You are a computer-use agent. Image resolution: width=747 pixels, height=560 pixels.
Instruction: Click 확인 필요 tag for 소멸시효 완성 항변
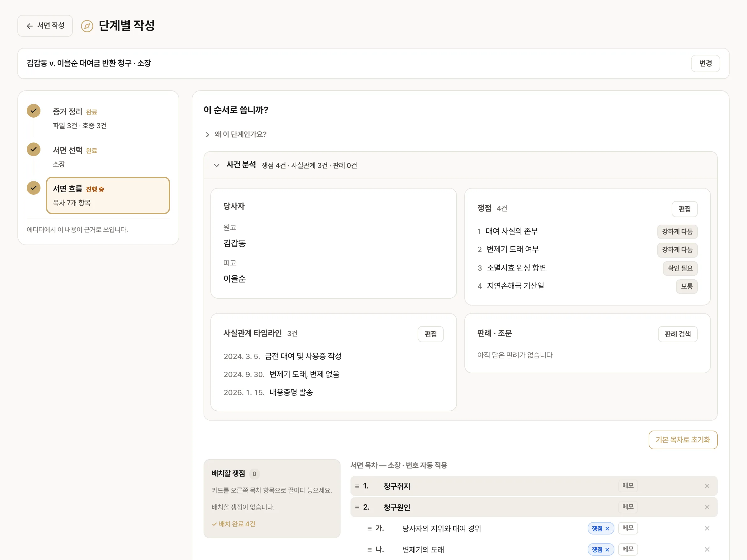[680, 268]
